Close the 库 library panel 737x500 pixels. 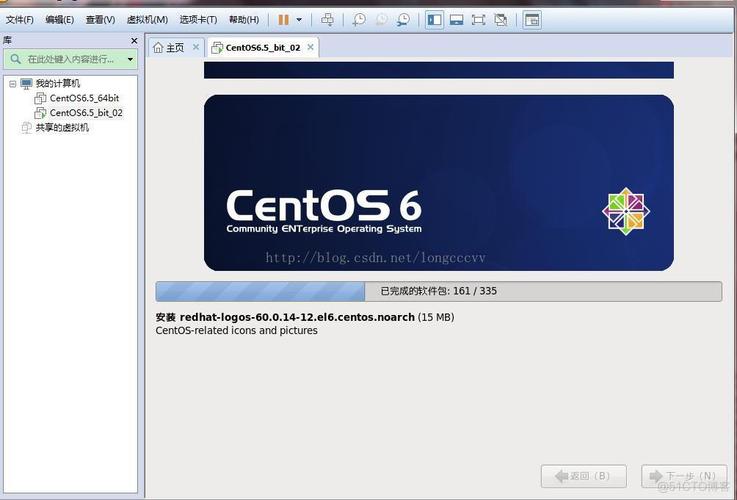tap(134, 41)
